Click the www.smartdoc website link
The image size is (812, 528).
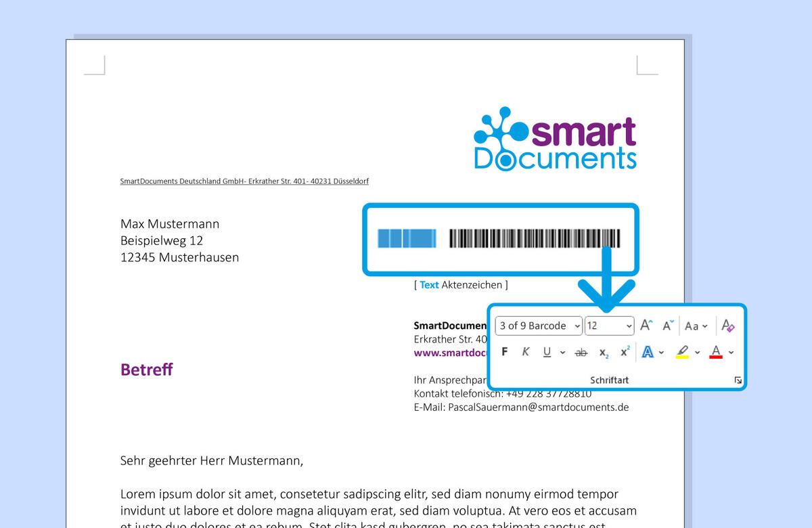click(451, 353)
